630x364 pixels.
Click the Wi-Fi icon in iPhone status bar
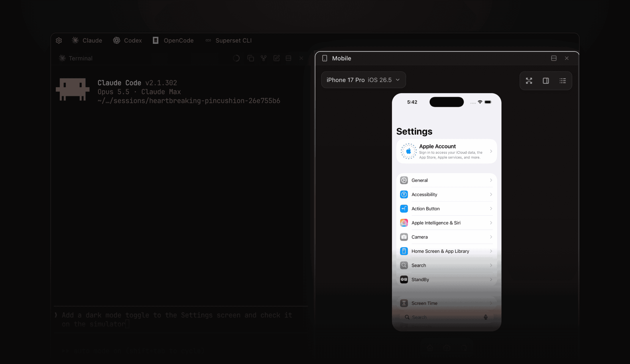tap(480, 102)
